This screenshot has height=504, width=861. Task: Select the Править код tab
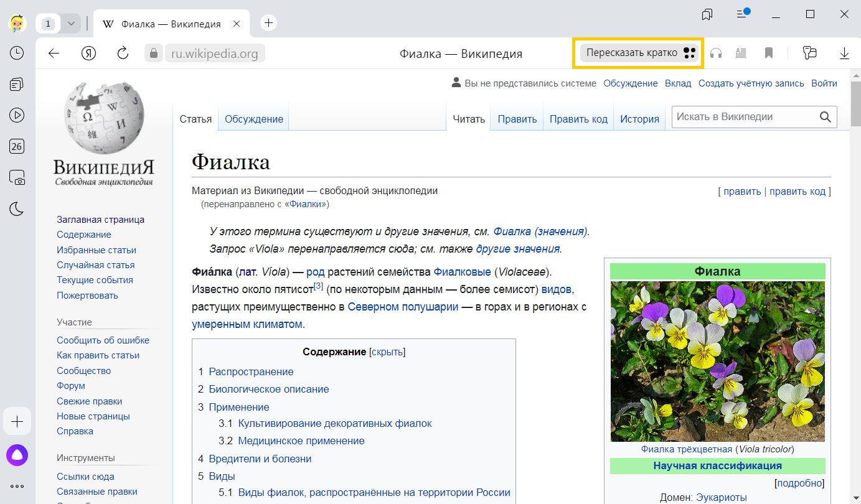578,119
